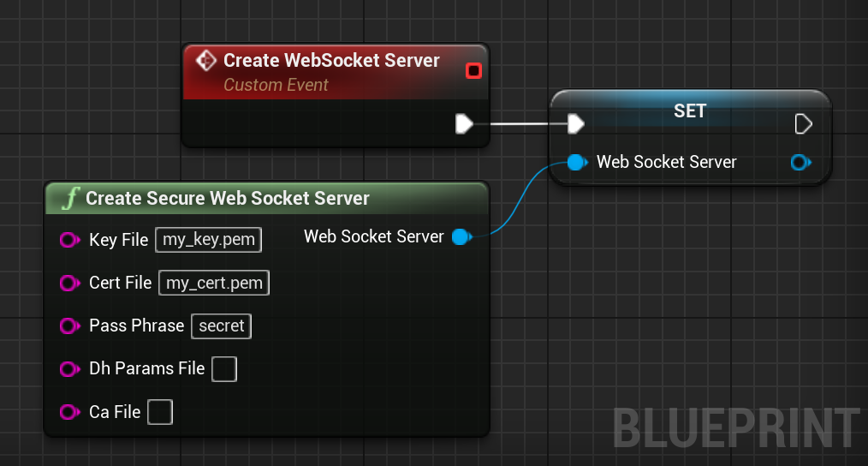Click the Pass Phrase string input pin
The image size is (868, 466).
pyautogui.click(x=70, y=326)
